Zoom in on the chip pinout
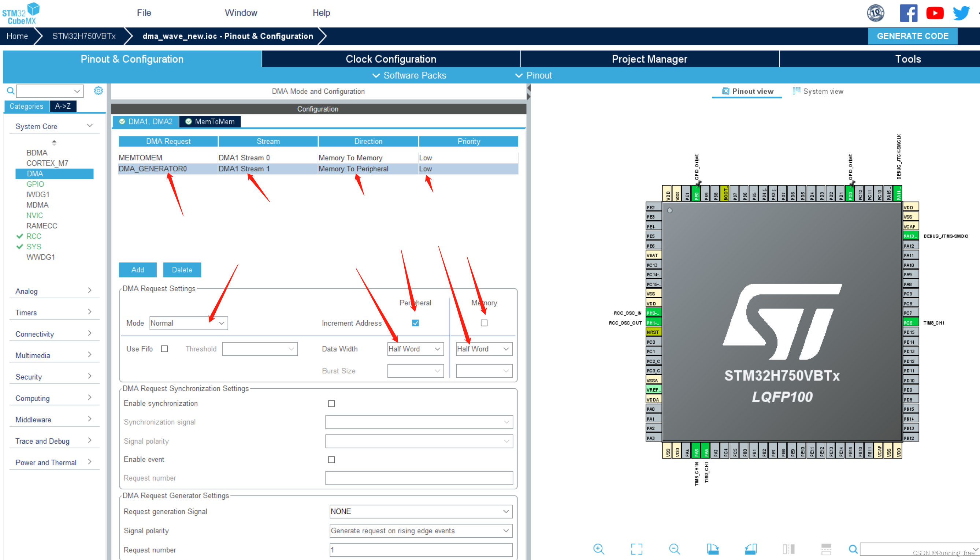Image resolution: width=980 pixels, height=560 pixels. click(x=599, y=549)
